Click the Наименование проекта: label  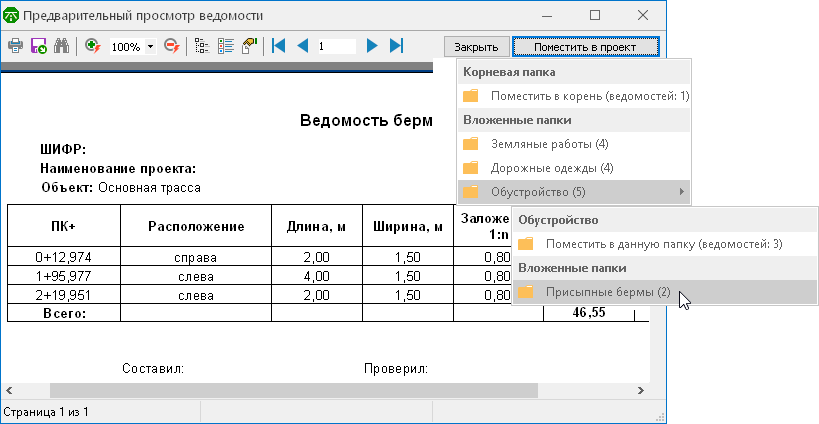coord(118,169)
